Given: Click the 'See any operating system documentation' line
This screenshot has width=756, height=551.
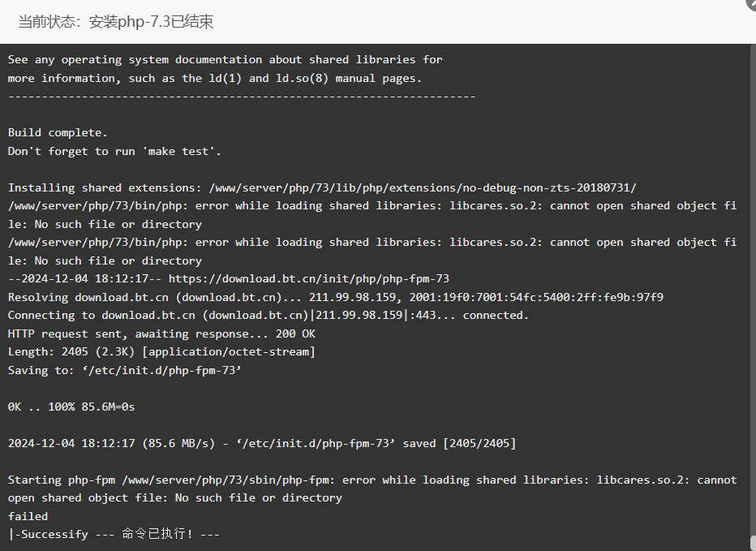Looking at the screenshot, I should click(x=226, y=60).
